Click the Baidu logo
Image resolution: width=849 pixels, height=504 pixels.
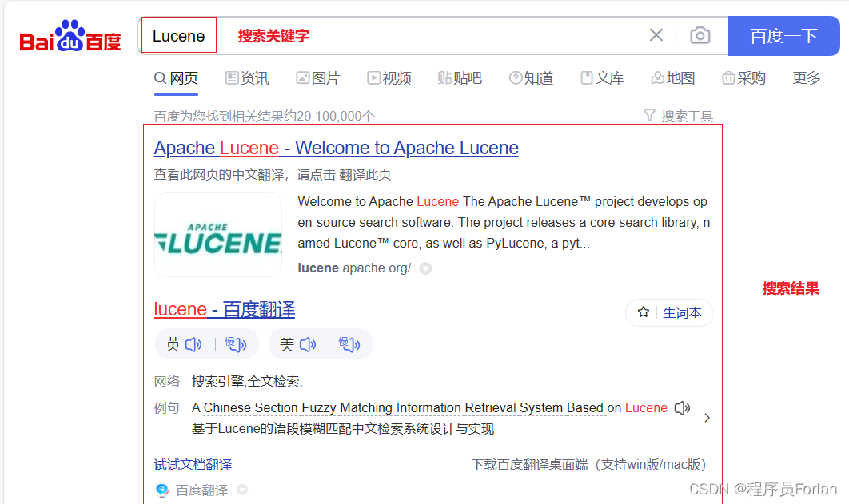[x=70, y=36]
